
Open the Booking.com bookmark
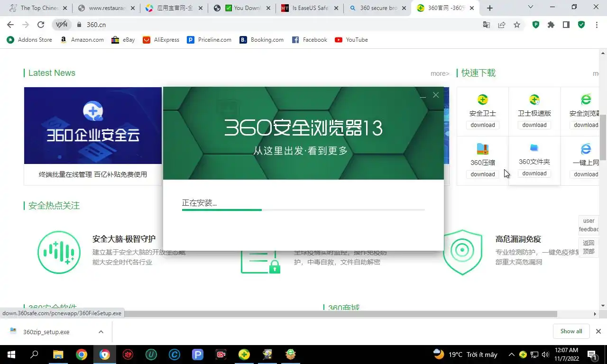pyautogui.click(x=262, y=40)
